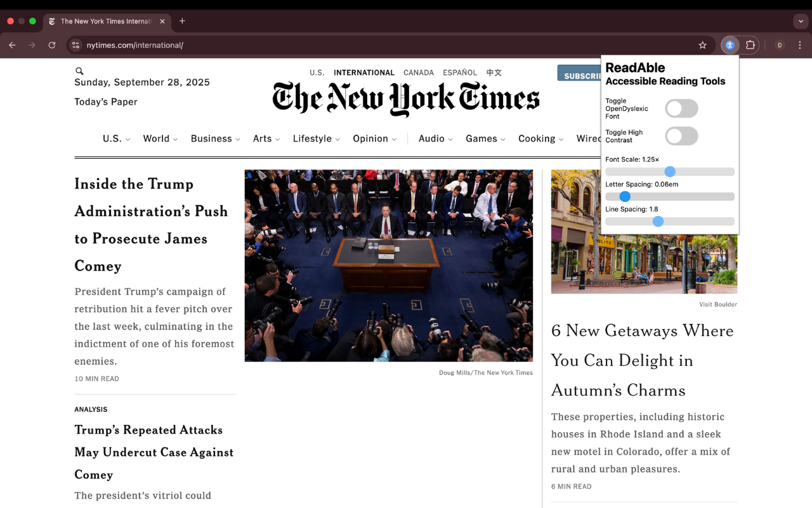The width and height of the screenshot is (812, 508).
Task: Open Chrome three-dot menu
Action: point(800,45)
